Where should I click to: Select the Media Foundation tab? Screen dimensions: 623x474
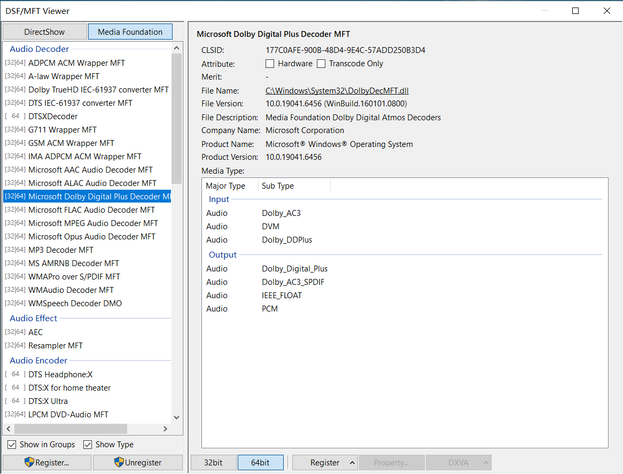point(130,32)
